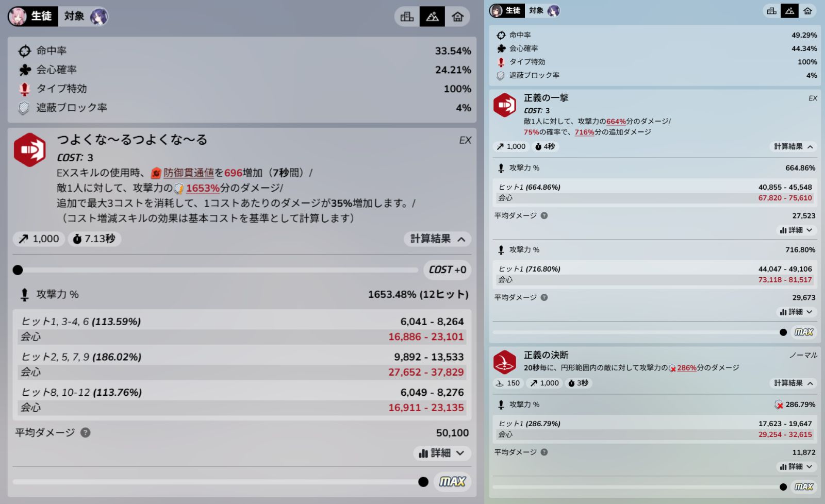The width and height of the screenshot is (825, 504).
Task: Expand 詳細 under 平均ダメージ 50,100
Action: [442, 453]
